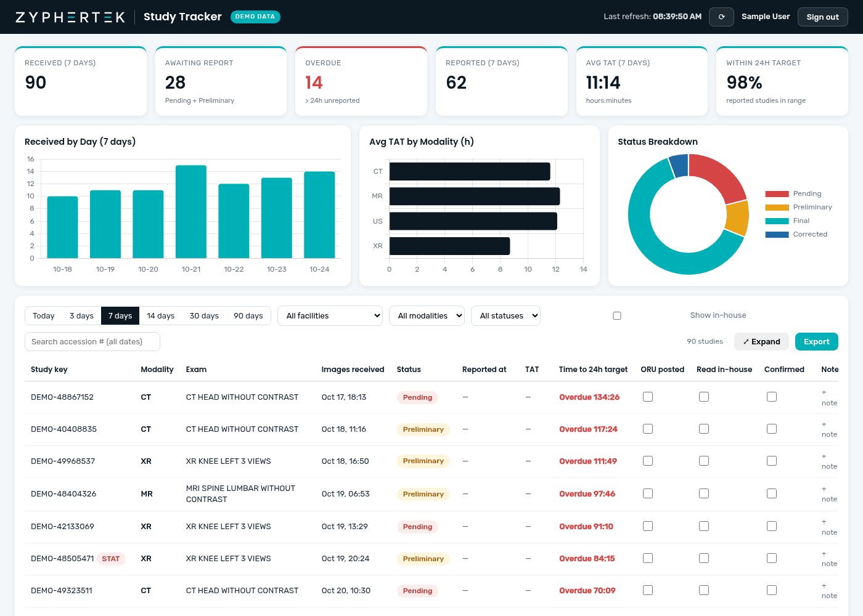Viewport: 863px width, 616px height.
Task: Select the 90 days range tab
Action: coord(248,316)
